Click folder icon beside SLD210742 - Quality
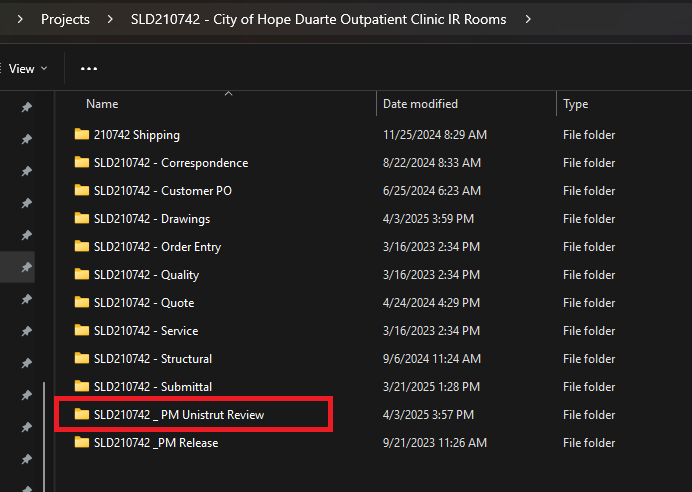 point(82,274)
